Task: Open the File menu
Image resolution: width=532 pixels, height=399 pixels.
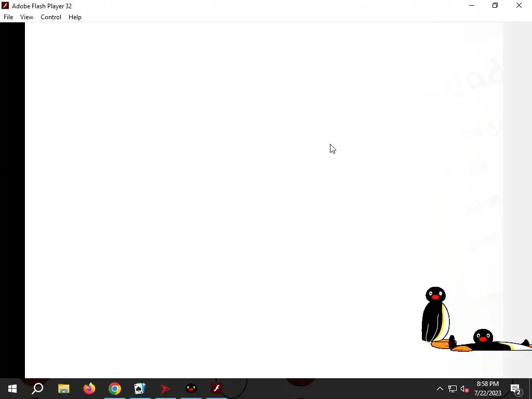Action: tap(8, 17)
